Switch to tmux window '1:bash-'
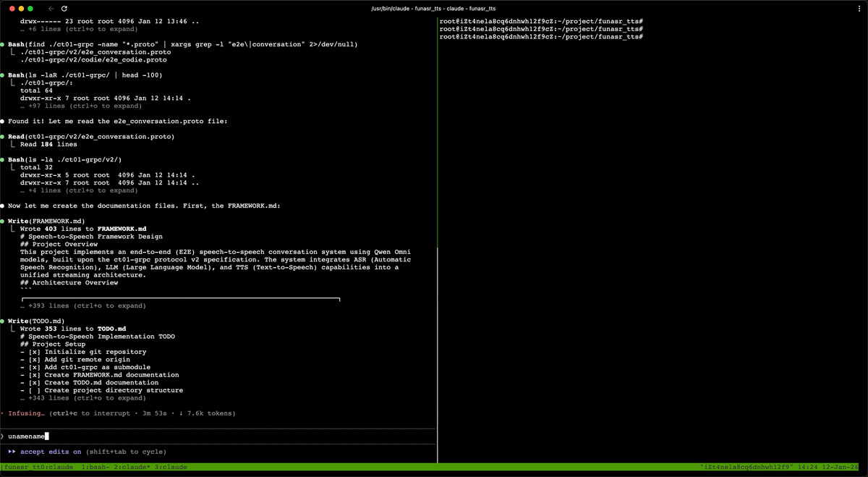Image resolution: width=868 pixels, height=477 pixels. 95,468
